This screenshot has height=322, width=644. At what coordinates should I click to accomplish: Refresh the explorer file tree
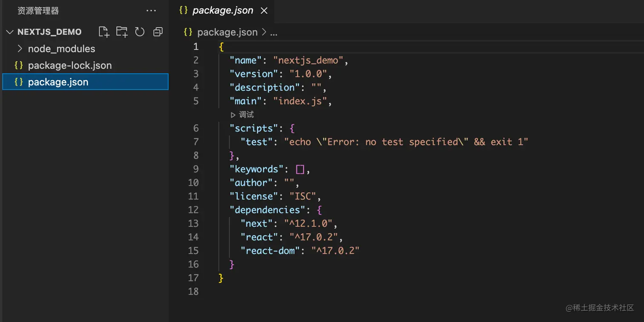click(x=140, y=32)
